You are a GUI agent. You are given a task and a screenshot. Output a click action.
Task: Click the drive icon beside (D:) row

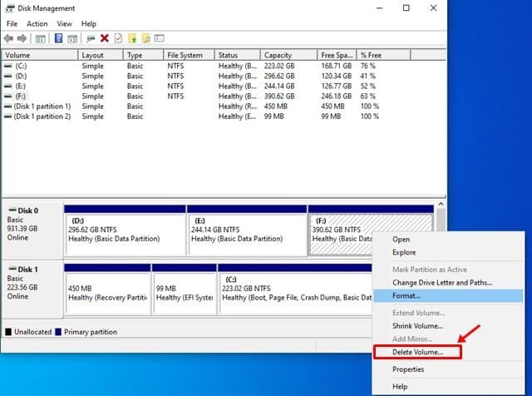point(7,76)
